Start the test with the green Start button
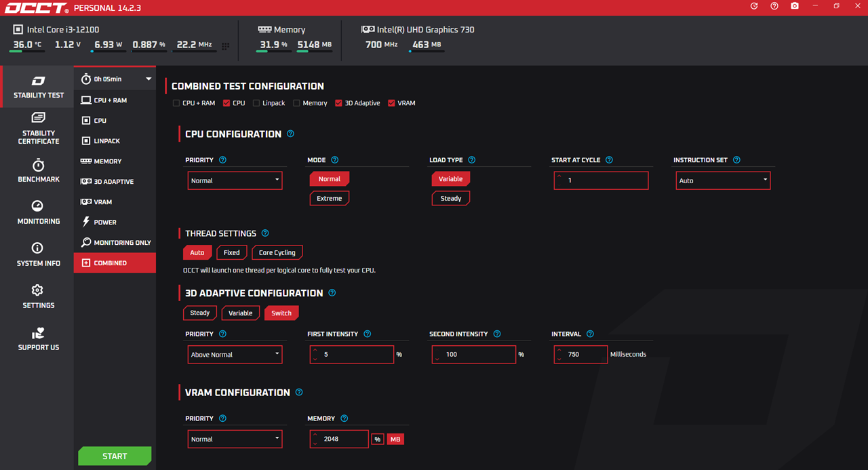Viewport: 868px width, 470px height. tap(115, 456)
